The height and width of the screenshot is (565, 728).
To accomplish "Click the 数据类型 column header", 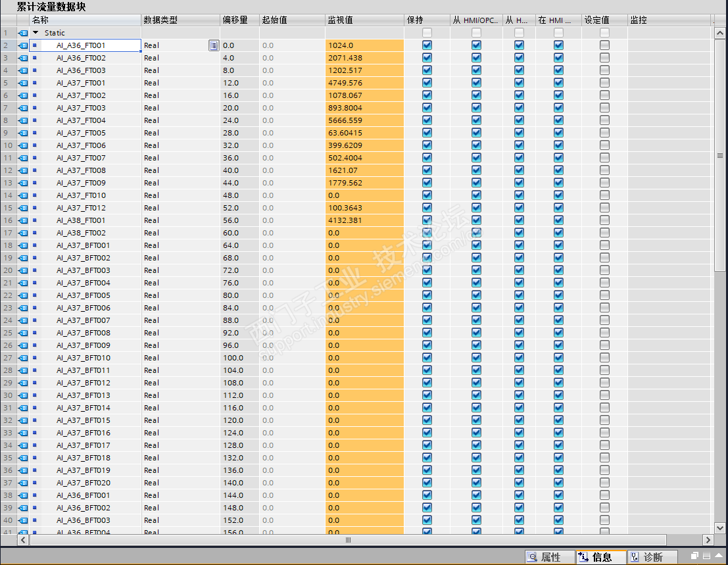I will tap(181, 20).
